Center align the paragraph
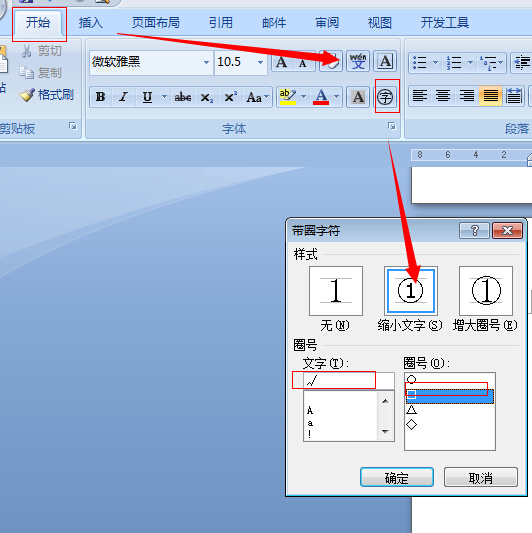The width and height of the screenshot is (532, 533). (x=443, y=96)
